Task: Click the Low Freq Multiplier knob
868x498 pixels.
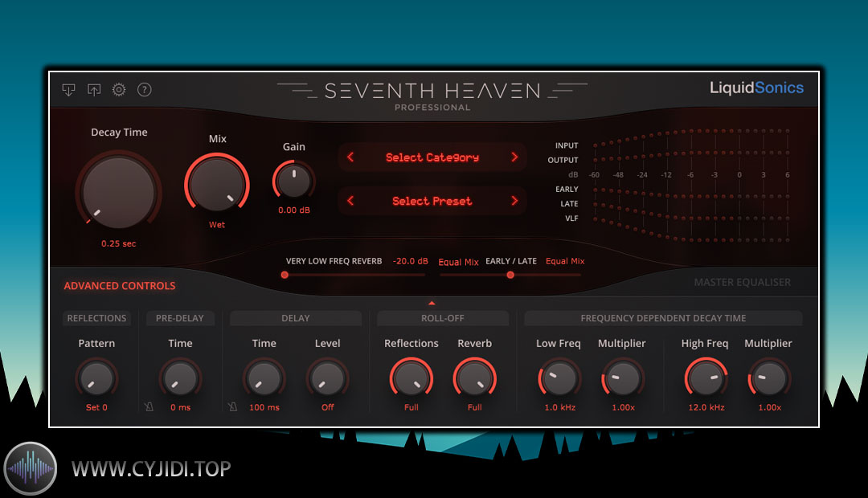Action: coord(623,378)
